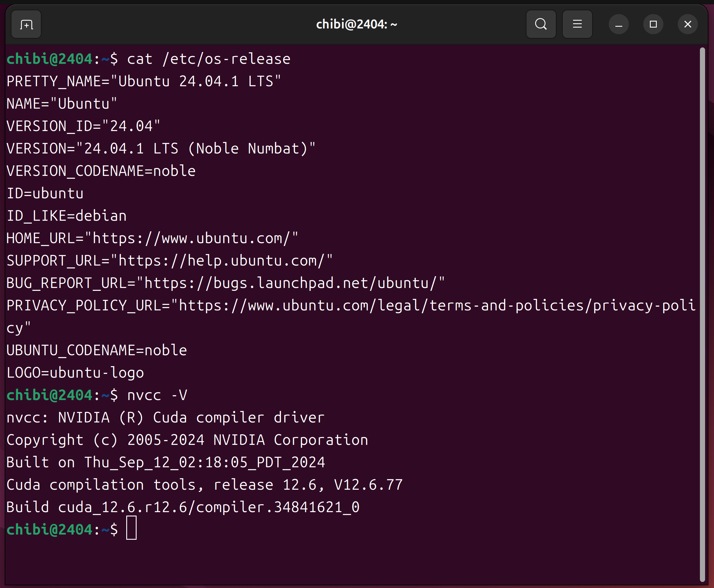This screenshot has height=588, width=714.
Task: Maximize the terminal window
Action: tap(653, 24)
